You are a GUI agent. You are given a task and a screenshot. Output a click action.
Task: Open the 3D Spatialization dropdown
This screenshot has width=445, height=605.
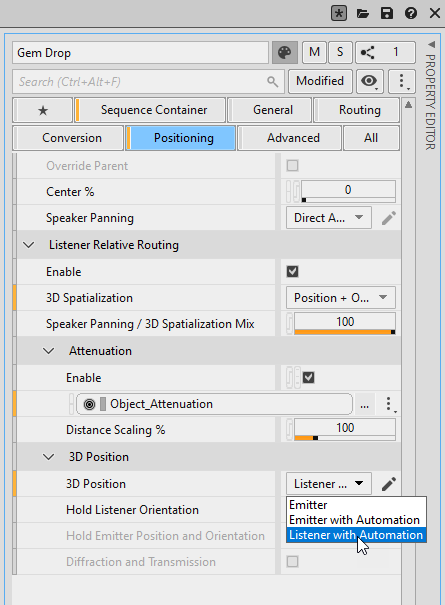(x=340, y=297)
